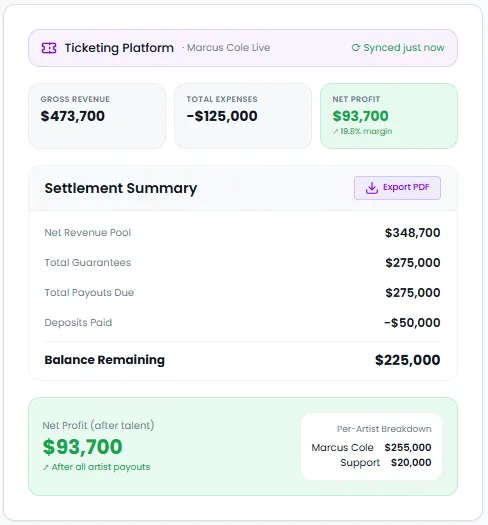Image resolution: width=488 pixels, height=525 pixels.
Task: Click the Total Payouts Due amount
Action: [x=413, y=293]
